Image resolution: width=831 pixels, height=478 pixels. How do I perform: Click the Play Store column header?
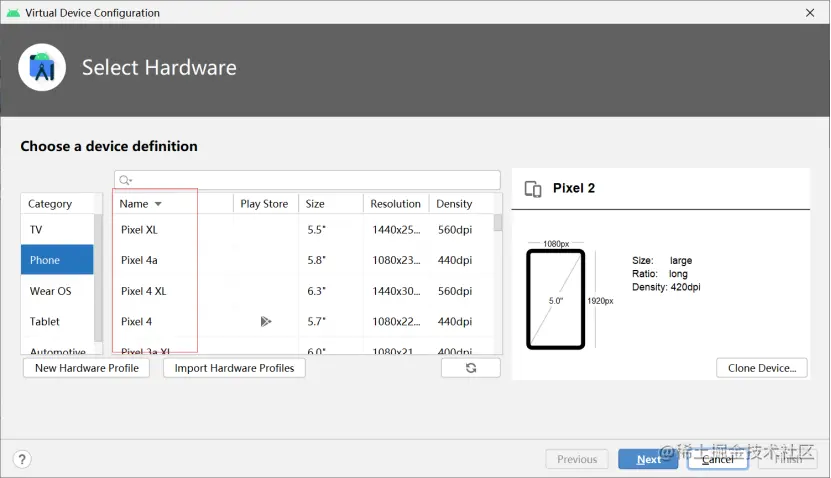264,203
